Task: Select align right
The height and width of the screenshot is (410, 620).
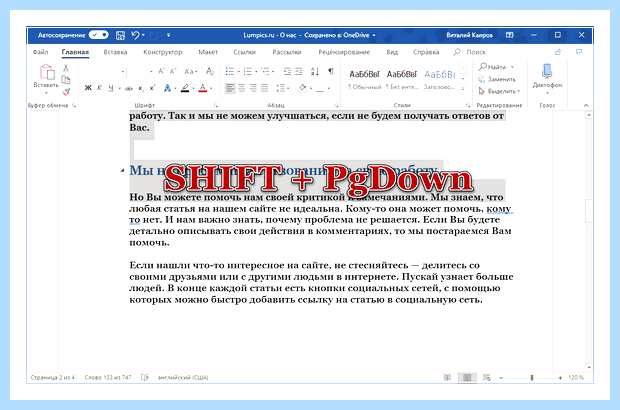Action: tap(253, 88)
